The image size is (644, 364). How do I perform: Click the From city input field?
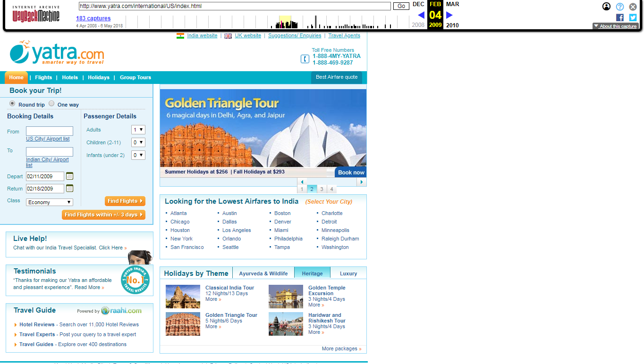[50, 131]
